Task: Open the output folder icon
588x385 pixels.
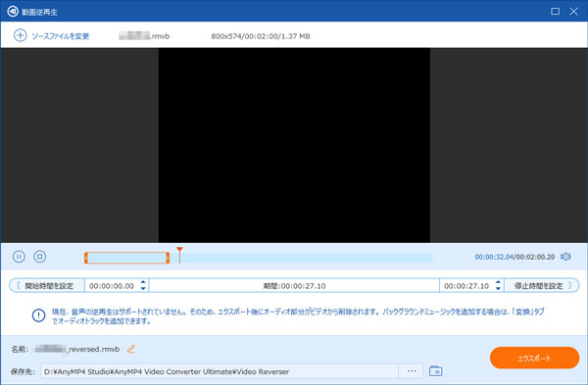Action: (x=435, y=371)
